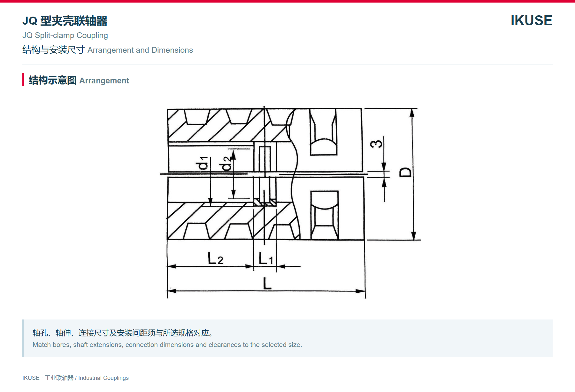The image size is (575, 392).
Task: Click the note 'Match bores, shaft extensions…'
Action: (167, 345)
